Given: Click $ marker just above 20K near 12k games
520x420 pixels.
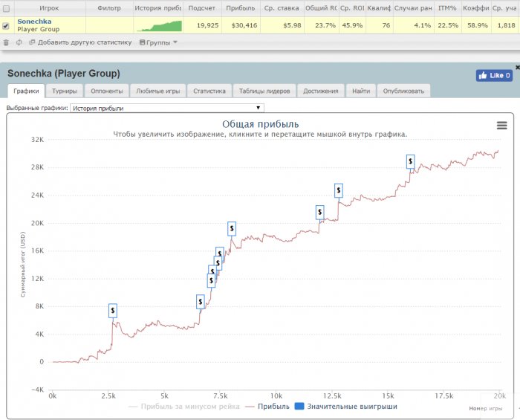Looking at the screenshot, I should 319,212.
